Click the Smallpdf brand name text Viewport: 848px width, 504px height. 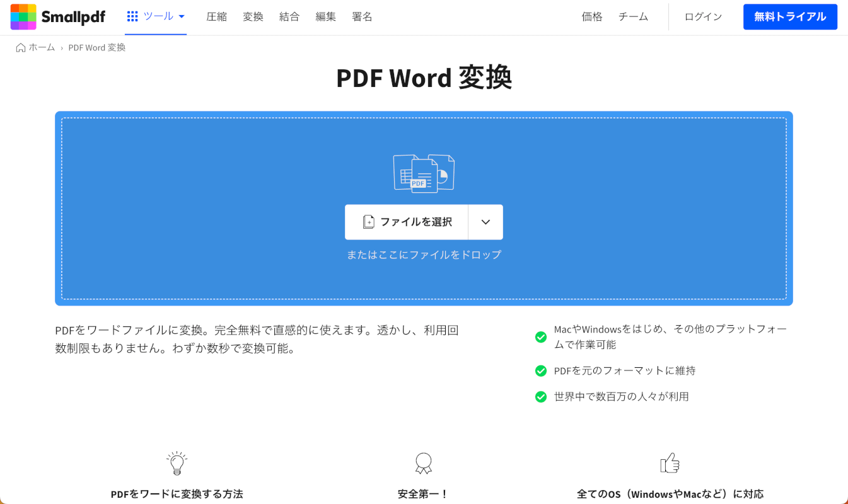[73, 17]
